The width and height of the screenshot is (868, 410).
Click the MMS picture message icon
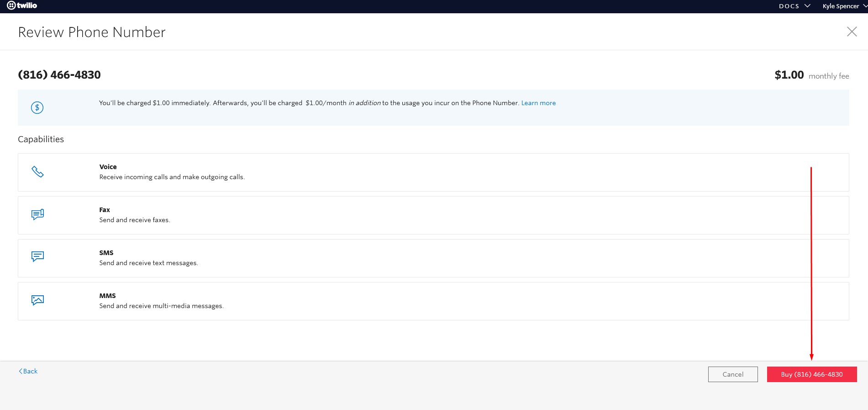coord(37,300)
